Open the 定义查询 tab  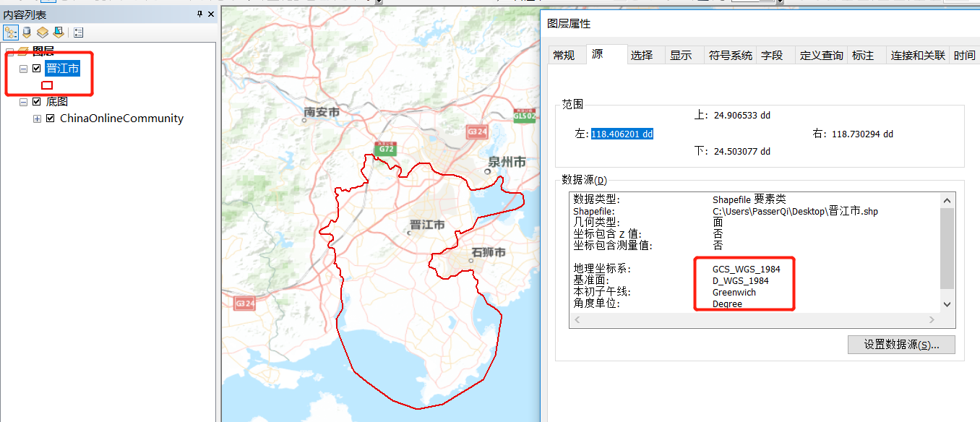point(820,54)
